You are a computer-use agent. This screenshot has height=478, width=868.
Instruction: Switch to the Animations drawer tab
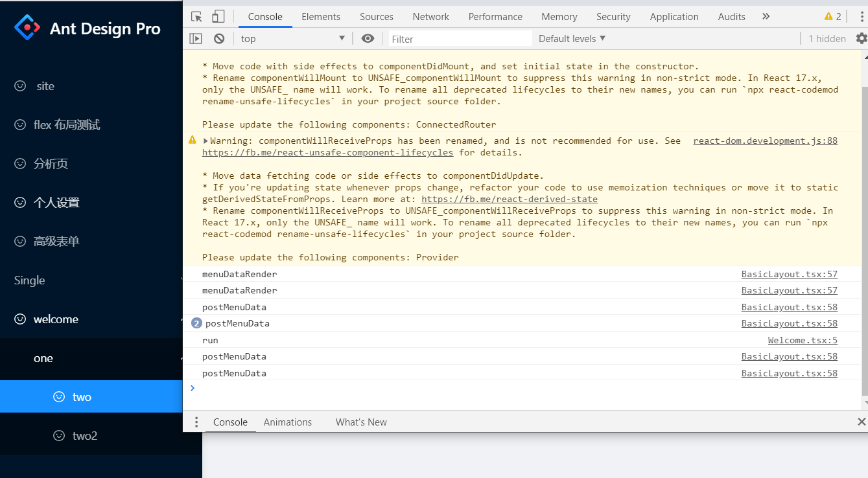tap(288, 422)
